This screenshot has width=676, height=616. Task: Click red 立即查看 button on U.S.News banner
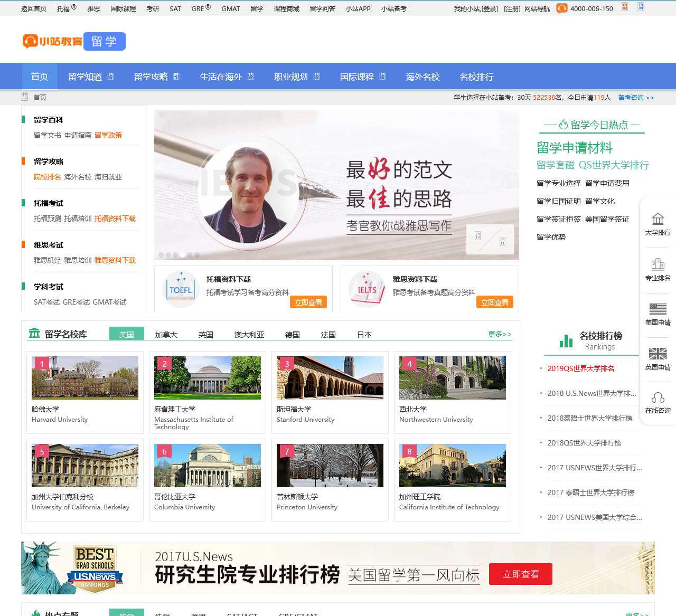click(x=521, y=574)
